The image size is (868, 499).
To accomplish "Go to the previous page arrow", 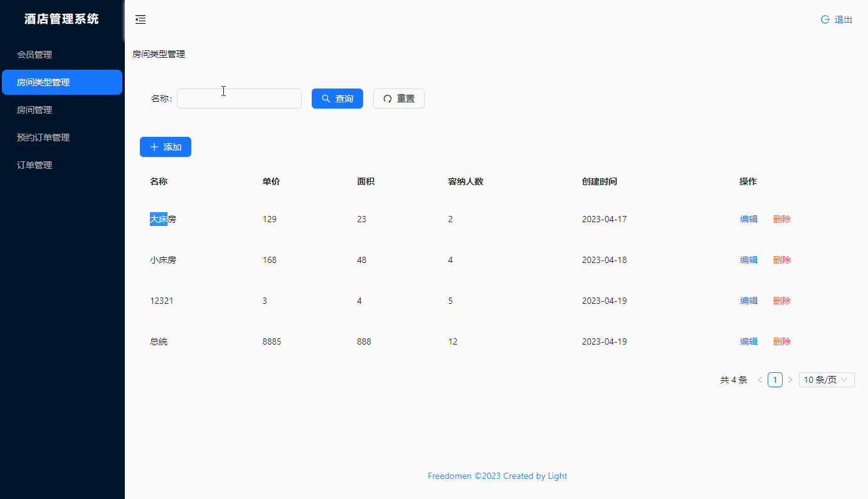I will 760,380.
